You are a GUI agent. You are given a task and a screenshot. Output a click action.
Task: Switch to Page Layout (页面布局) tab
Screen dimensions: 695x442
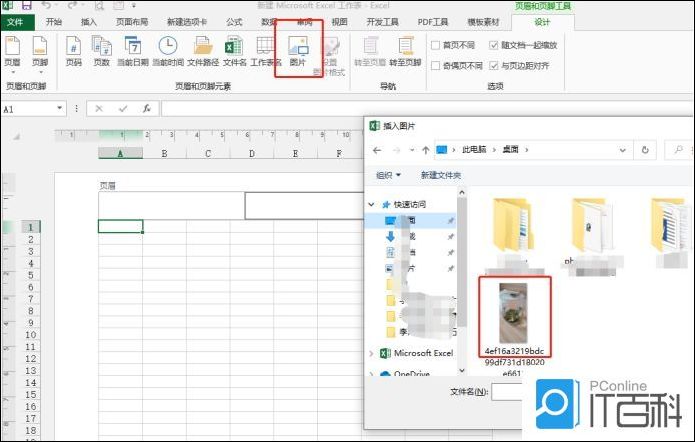click(x=132, y=22)
